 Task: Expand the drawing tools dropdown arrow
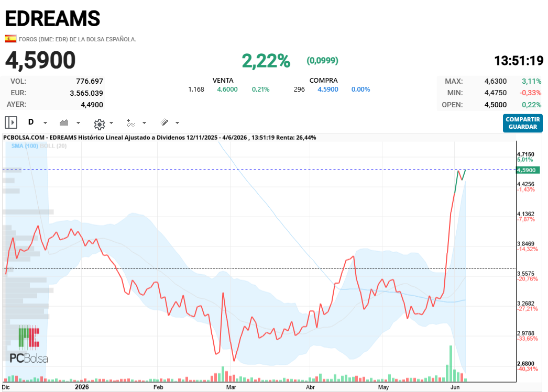(177, 123)
